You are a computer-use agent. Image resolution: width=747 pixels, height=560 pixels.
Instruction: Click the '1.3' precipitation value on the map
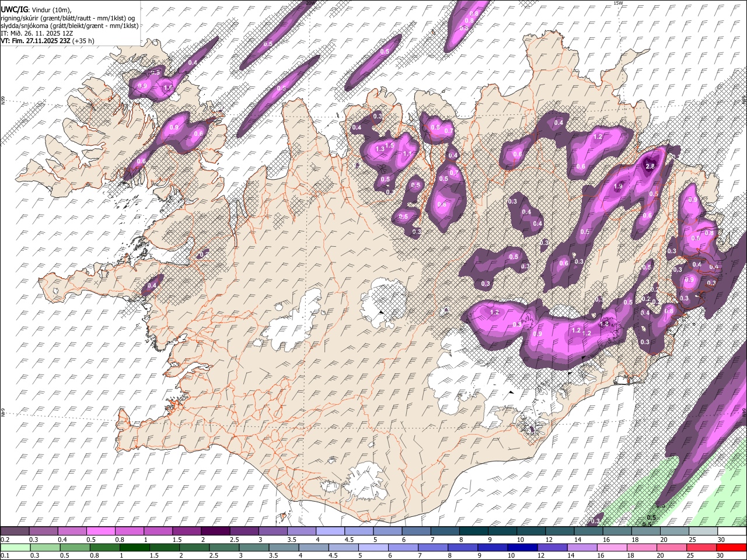381,149
